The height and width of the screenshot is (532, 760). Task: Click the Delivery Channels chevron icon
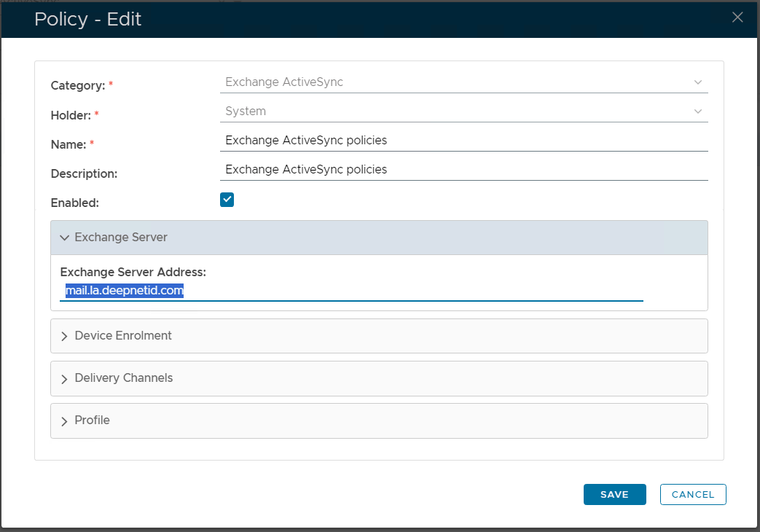point(65,379)
